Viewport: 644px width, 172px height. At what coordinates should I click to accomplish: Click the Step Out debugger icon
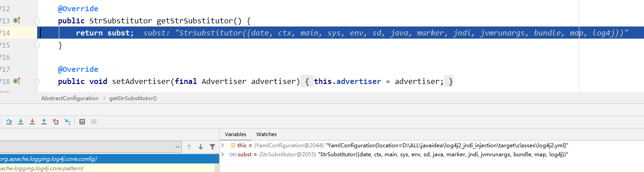click(x=44, y=122)
